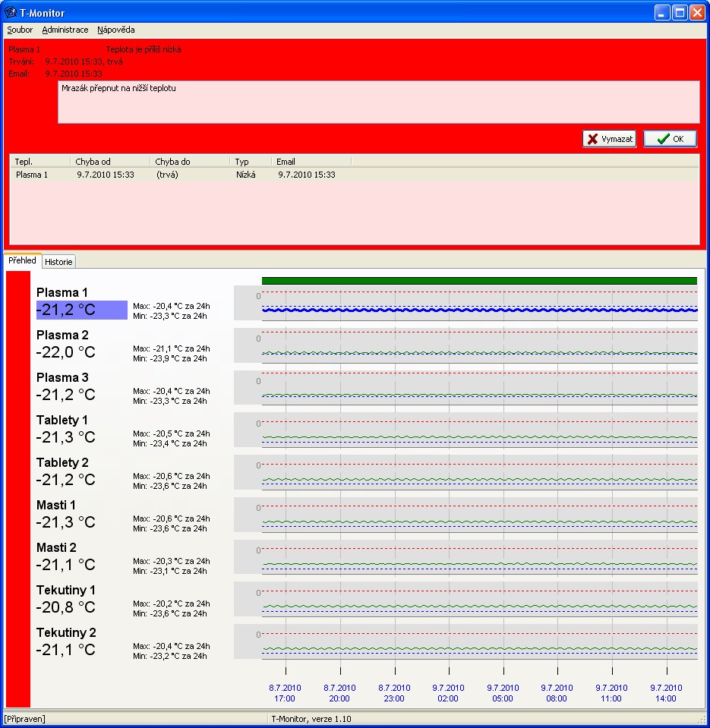This screenshot has width=710, height=728.
Task: Click the Chyba od column header
Action: point(110,162)
